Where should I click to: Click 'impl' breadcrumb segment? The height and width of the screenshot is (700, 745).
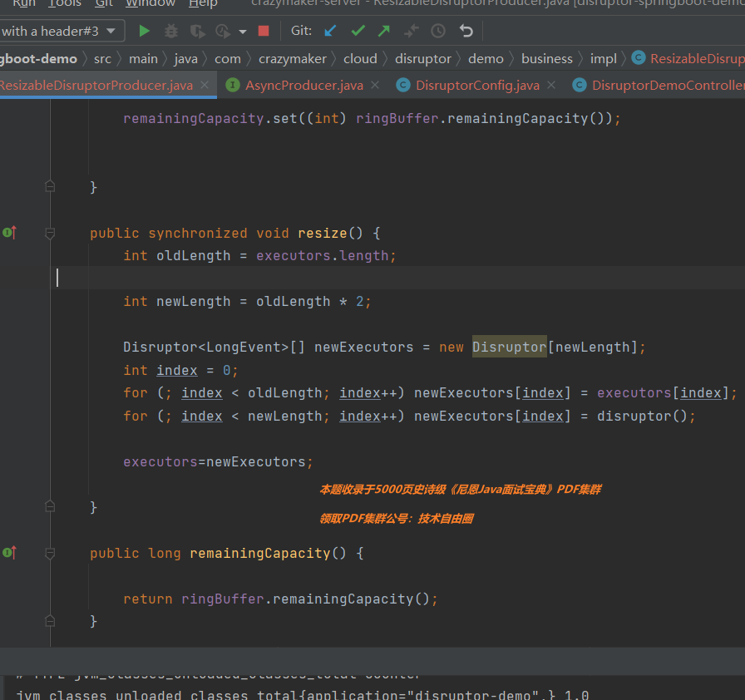603,59
